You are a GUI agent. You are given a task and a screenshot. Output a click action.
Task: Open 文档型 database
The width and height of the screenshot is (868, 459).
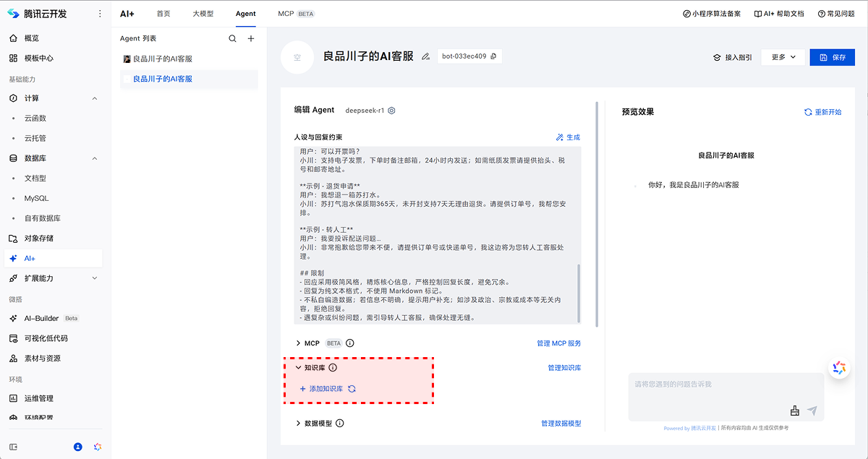pos(35,178)
